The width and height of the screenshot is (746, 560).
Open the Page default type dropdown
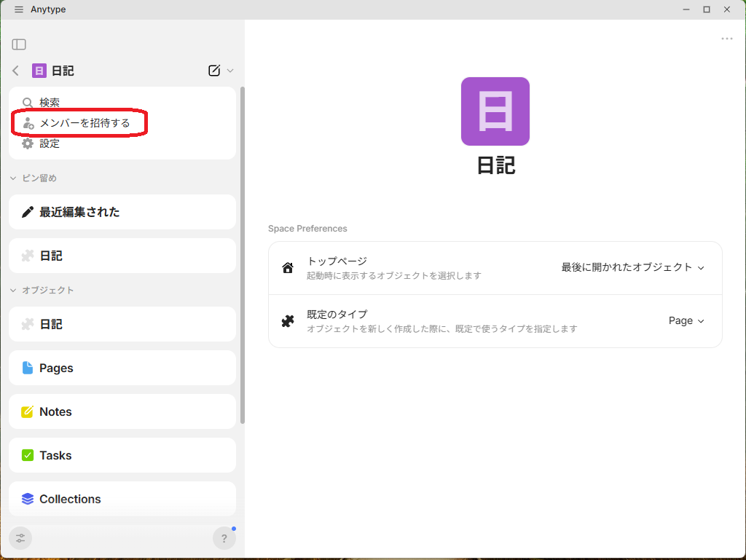(x=686, y=320)
